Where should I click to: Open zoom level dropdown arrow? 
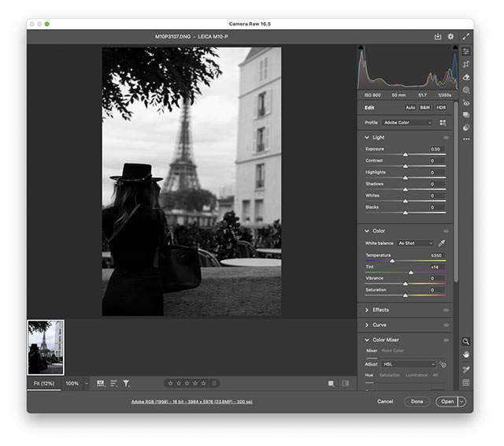(86, 384)
